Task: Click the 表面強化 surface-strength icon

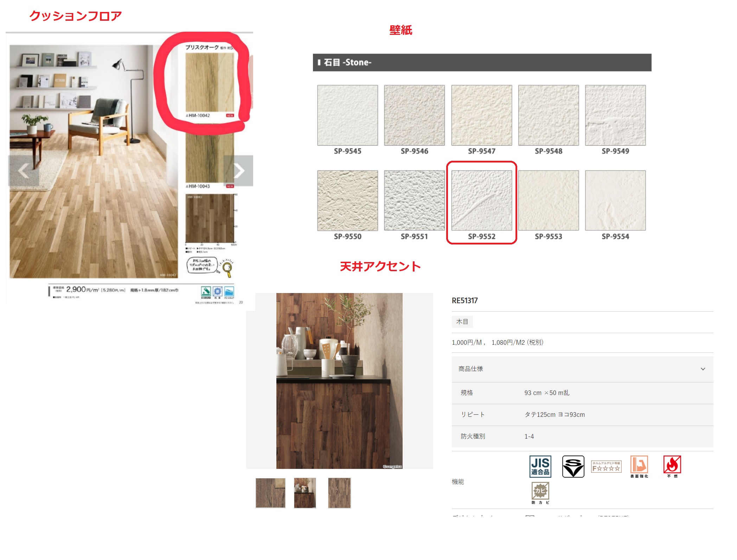Action: click(639, 465)
